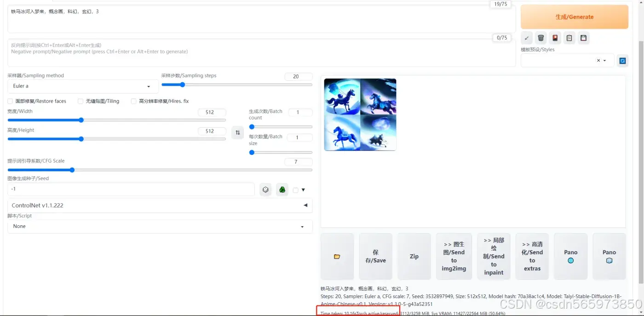Expand extra seed options triangle

tap(303, 190)
